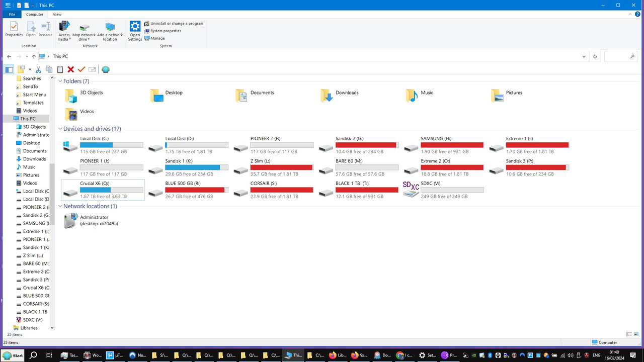
Task: Open the File menu tab
Action: click(x=12, y=15)
